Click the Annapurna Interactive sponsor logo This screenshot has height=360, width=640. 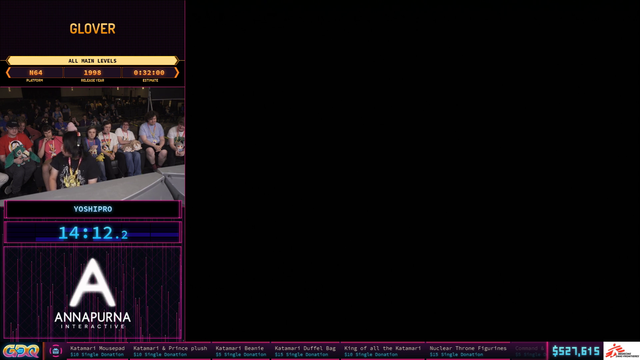[93, 293]
